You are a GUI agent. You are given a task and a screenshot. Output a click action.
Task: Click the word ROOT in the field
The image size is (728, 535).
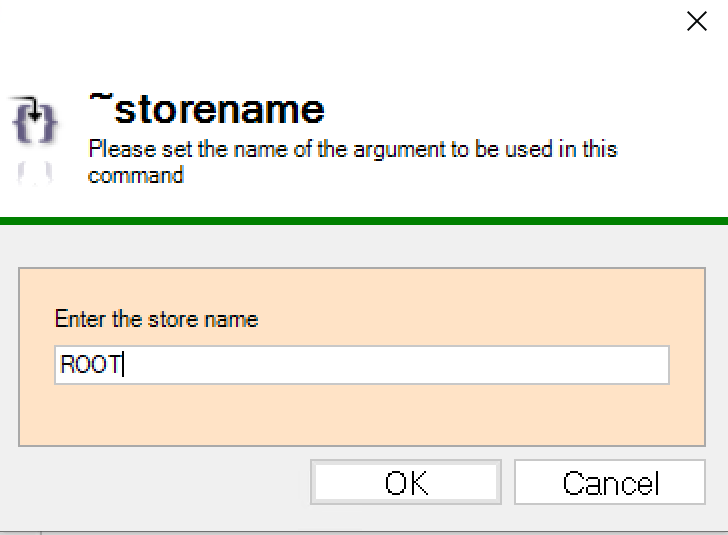pyautogui.click(x=90, y=365)
